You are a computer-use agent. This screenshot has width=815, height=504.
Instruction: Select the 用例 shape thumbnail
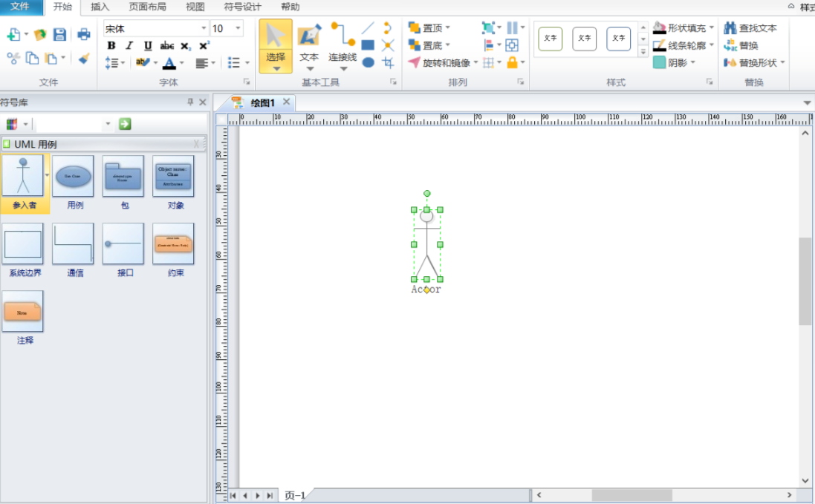pyautogui.click(x=73, y=177)
